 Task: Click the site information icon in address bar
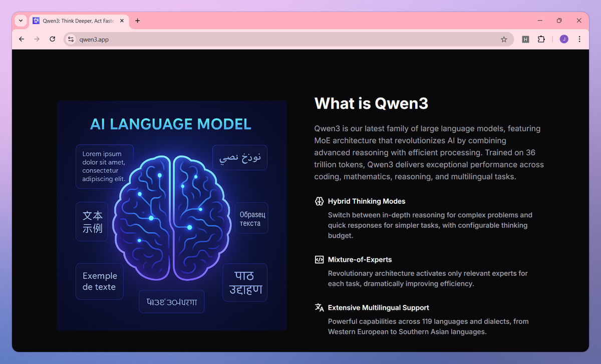click(x=71, y=39)
